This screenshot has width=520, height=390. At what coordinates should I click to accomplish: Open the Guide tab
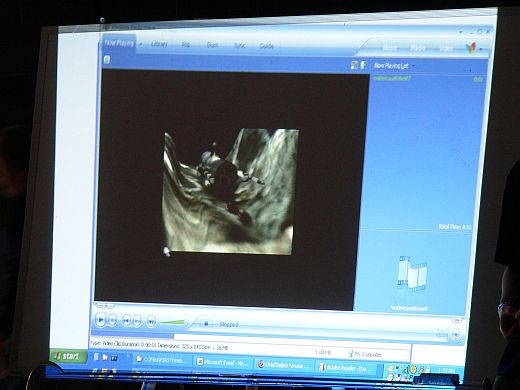(x=266, y=46)
